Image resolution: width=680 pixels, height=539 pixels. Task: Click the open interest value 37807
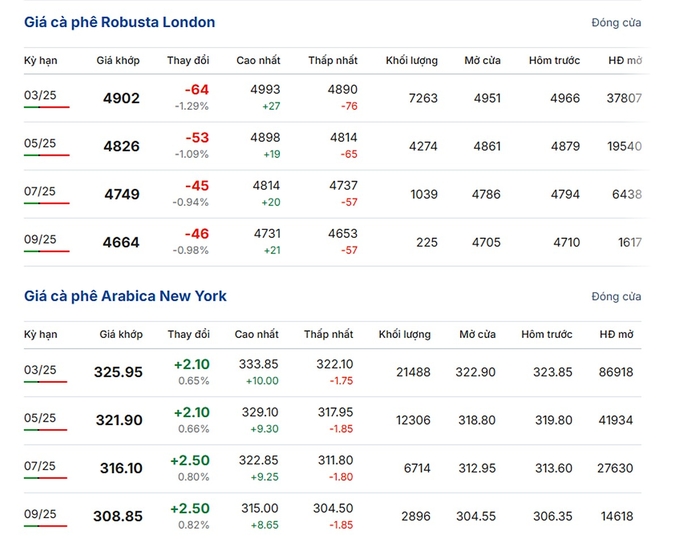pos(624,98)
